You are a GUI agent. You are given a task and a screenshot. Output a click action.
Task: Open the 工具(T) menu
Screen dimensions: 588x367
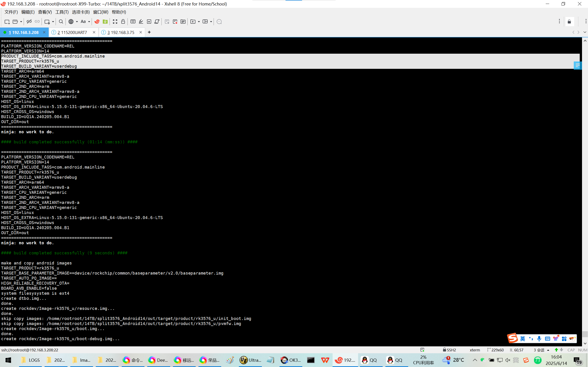(x=62, y=12)
